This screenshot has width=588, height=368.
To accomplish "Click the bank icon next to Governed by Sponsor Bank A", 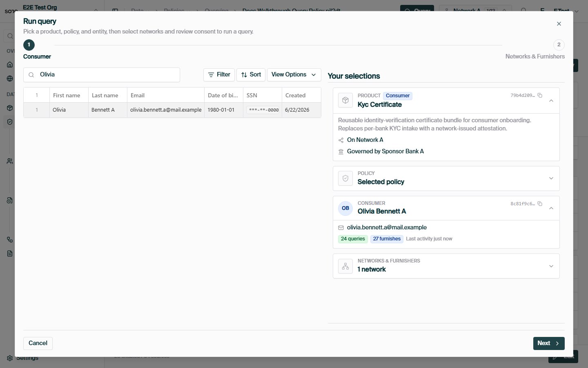I will coord(341,152).
